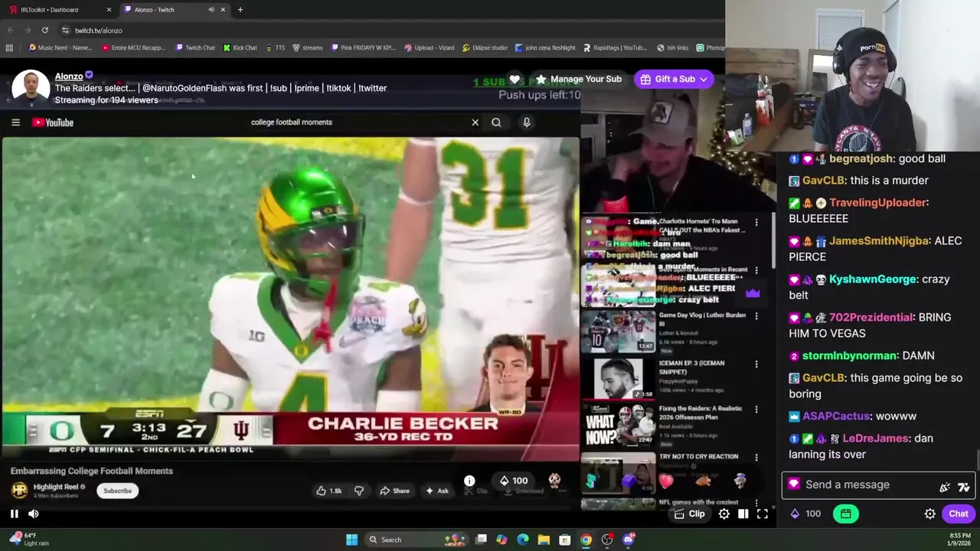The width and height of the screenshot is (980, 551).
Task: Open the Gift a Sub dropdown
Action: click(x=674, y=79)
